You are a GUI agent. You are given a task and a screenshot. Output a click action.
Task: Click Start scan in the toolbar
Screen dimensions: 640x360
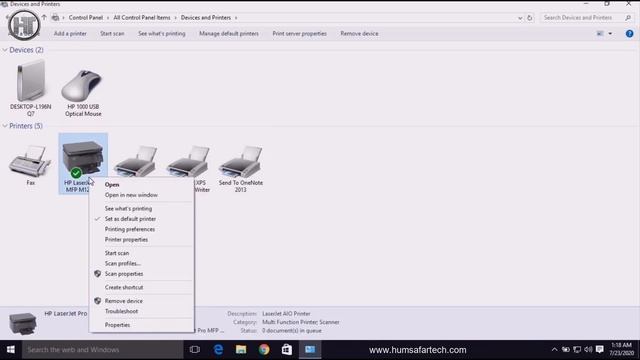(112, 34)
